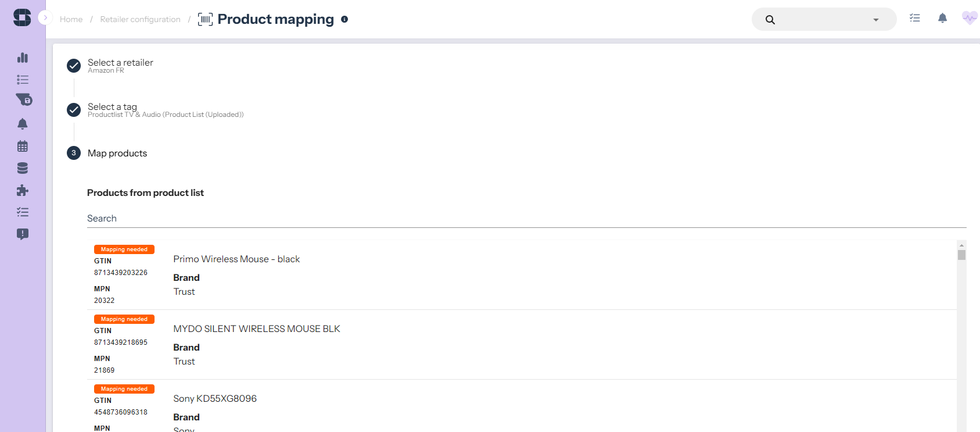Go back to Select a tag step
Screen dimensions: 980x432
(112, 107)
